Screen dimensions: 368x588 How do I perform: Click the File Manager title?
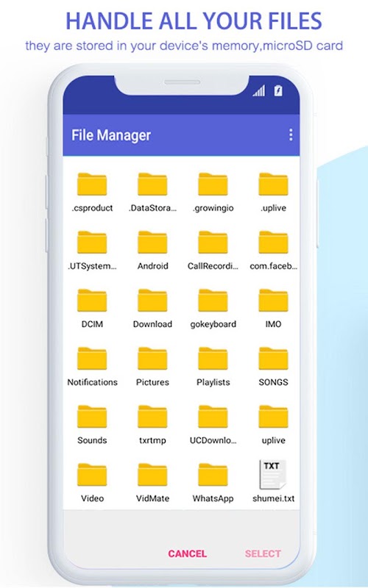coord(111,135)
